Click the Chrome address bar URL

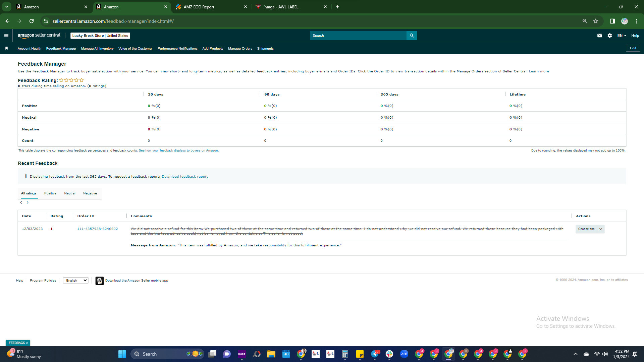113,21
